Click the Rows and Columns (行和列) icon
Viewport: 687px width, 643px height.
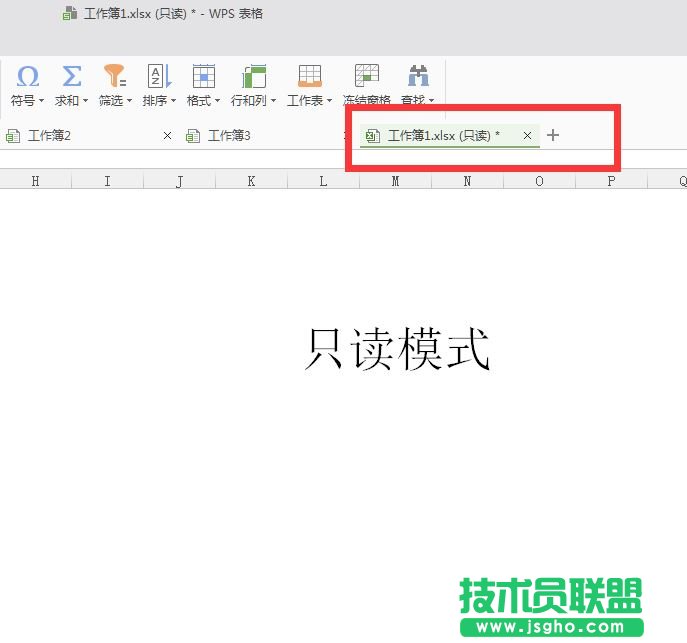coord(254,76)
